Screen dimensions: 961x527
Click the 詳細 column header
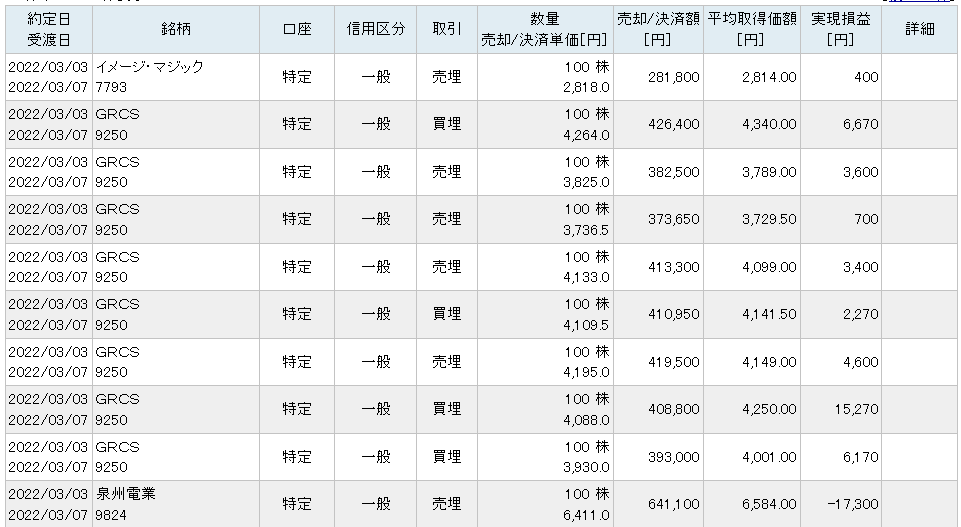919,29
